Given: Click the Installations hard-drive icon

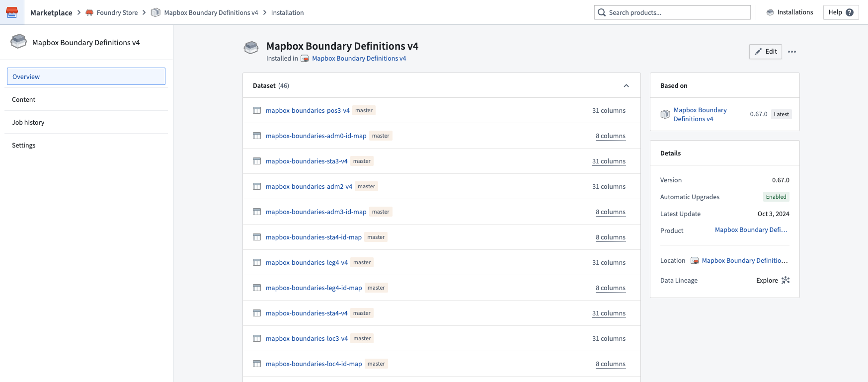Looking at the screenshot, I should point(770,12).
